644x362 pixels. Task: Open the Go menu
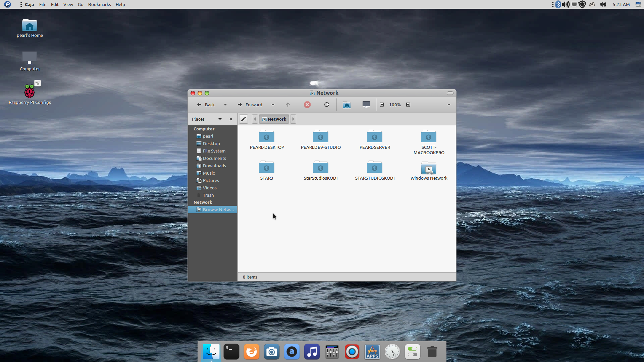click(80, 4)
